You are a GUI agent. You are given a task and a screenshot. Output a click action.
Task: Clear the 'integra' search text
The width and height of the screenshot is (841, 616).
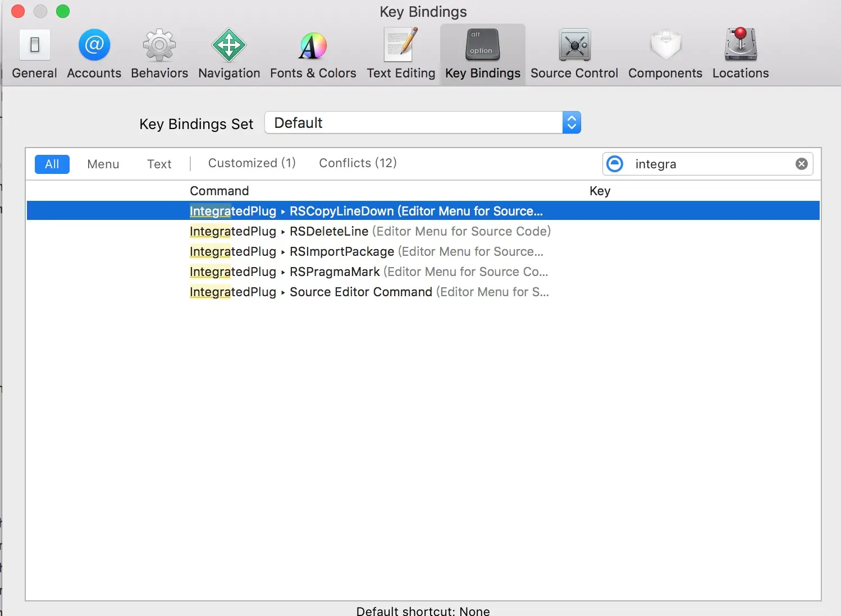(x=802, y=164)
